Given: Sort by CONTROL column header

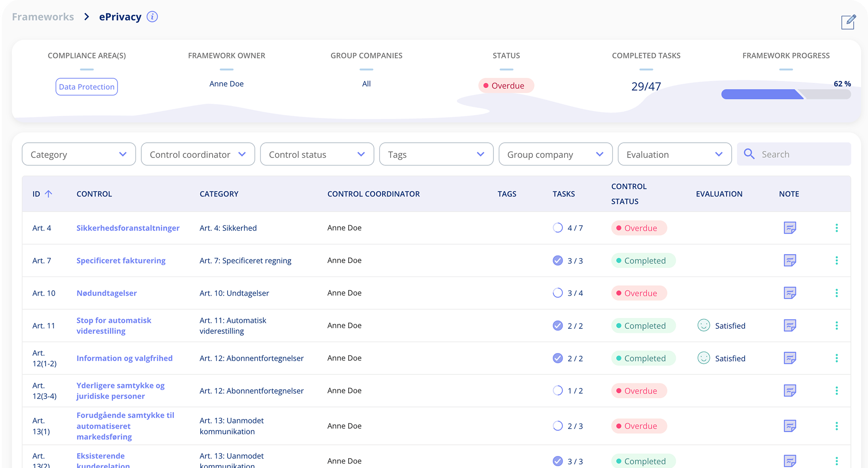Looking at the screenshot, I should tap(94, 194).
